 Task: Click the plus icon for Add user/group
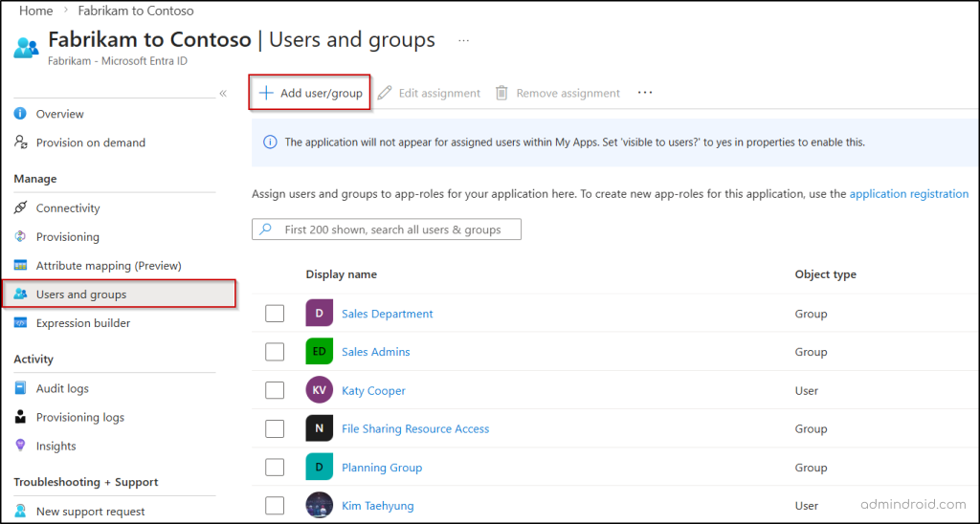click(266, 93)
